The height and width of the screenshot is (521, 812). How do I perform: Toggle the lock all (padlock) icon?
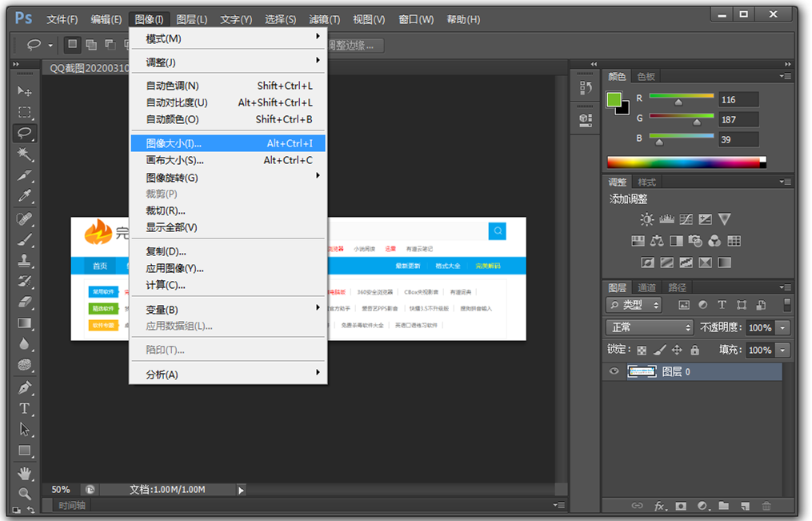[694, 350]
